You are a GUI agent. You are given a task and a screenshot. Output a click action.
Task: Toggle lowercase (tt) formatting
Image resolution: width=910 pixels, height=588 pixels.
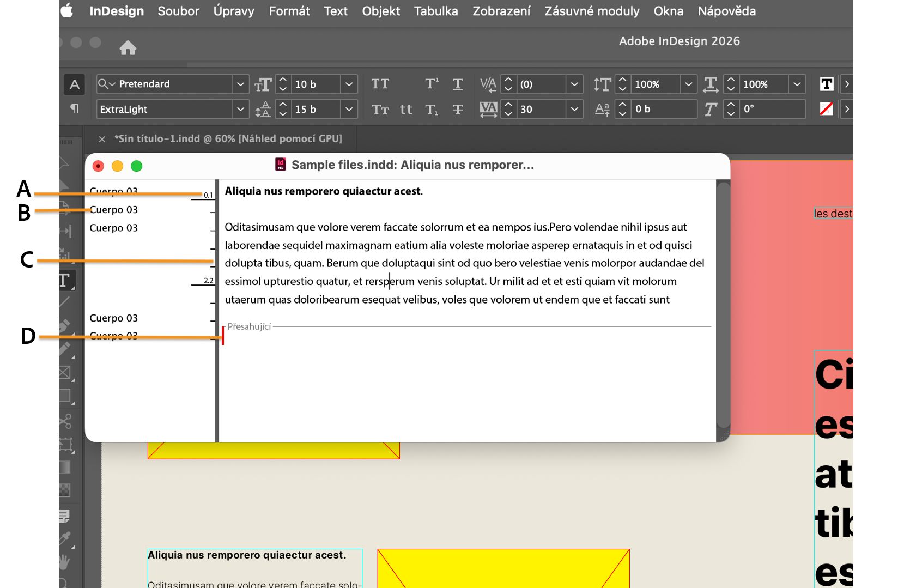(406, 110)
